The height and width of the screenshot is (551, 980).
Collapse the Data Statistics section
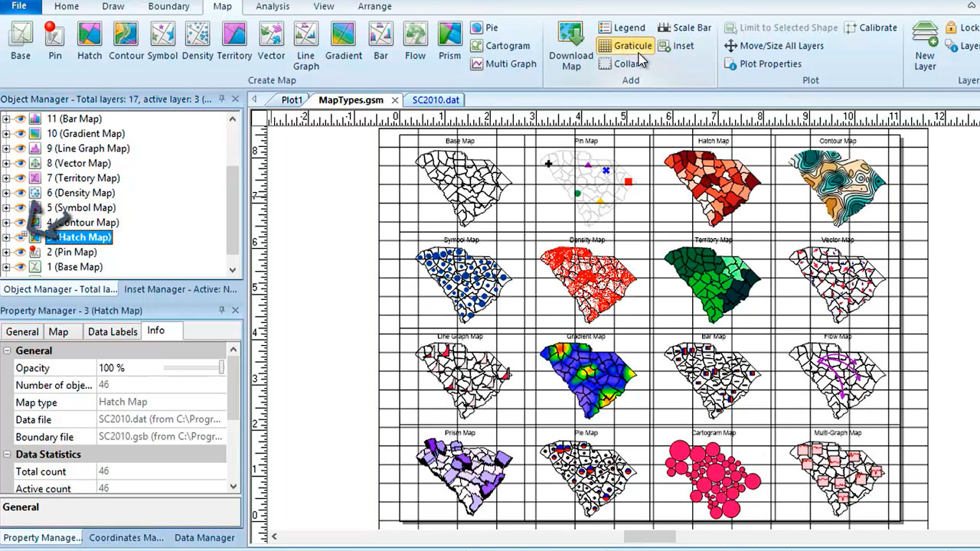point(7,455)
